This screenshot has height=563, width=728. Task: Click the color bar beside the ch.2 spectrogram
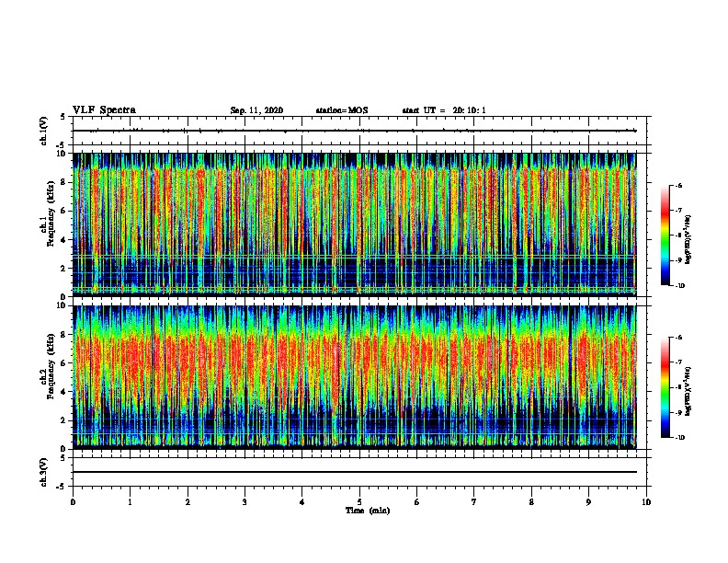click(665, 387)
